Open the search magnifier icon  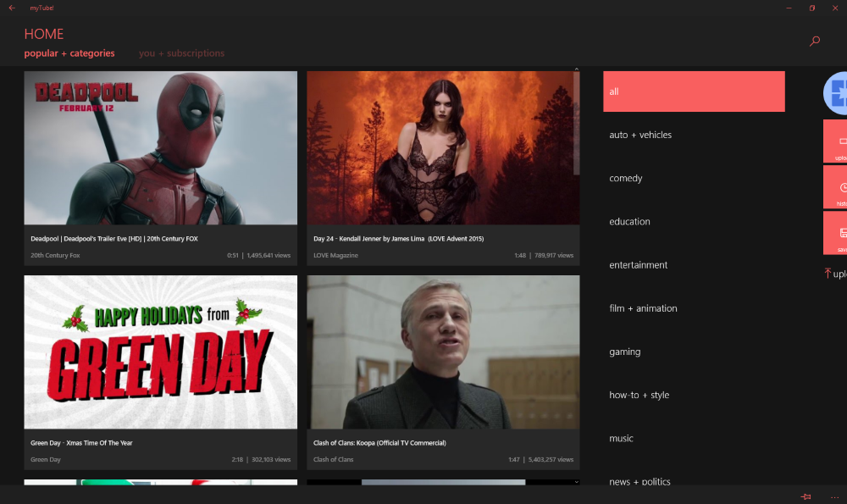tap(815, 41)
